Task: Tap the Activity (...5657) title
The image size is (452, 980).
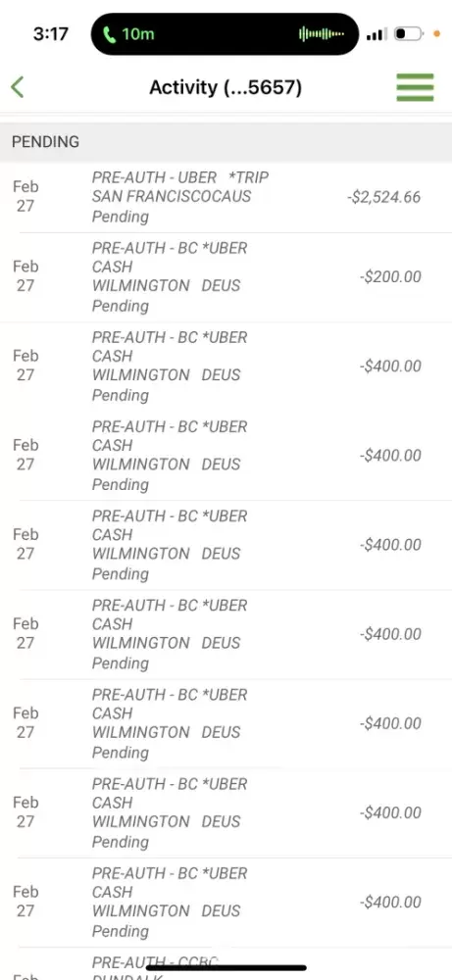Action: (226, 87)
